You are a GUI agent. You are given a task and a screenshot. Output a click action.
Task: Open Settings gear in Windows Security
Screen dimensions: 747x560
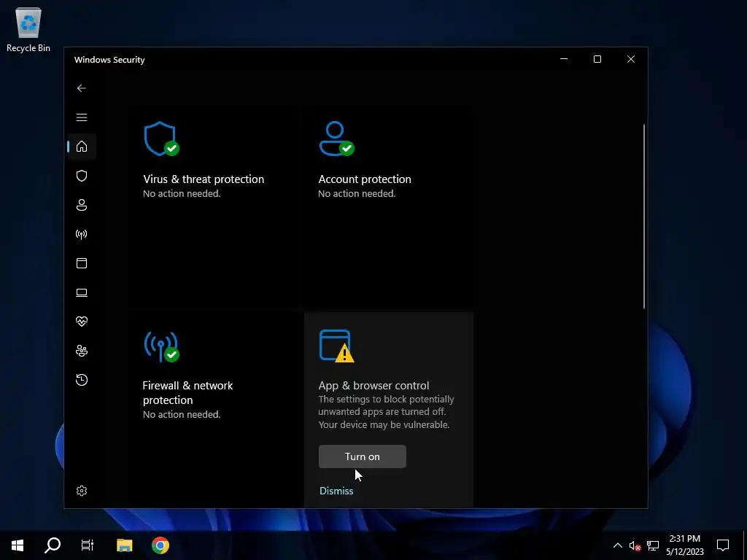(x=82, y=491)
